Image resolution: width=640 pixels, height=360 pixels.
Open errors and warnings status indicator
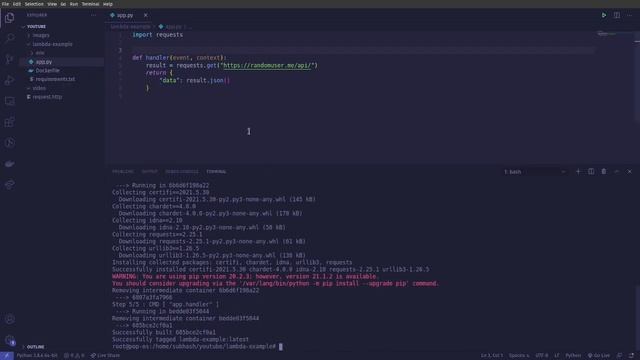pyautogui.click(x=74, y=356)
